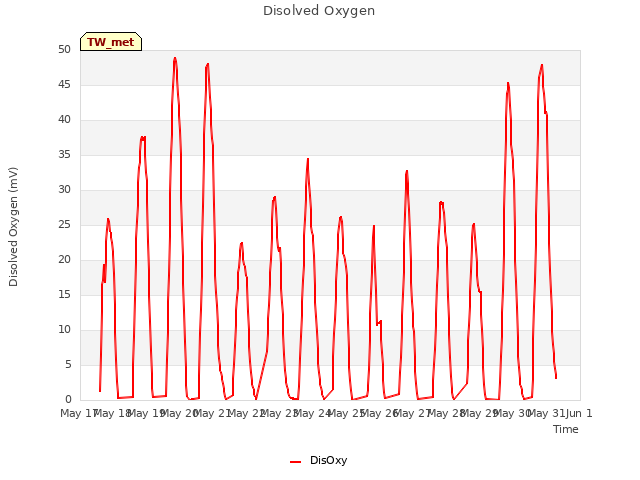Click the y-axis tick value 10
This screenshot has width=640, height=480.
click(x=64, y=330)
